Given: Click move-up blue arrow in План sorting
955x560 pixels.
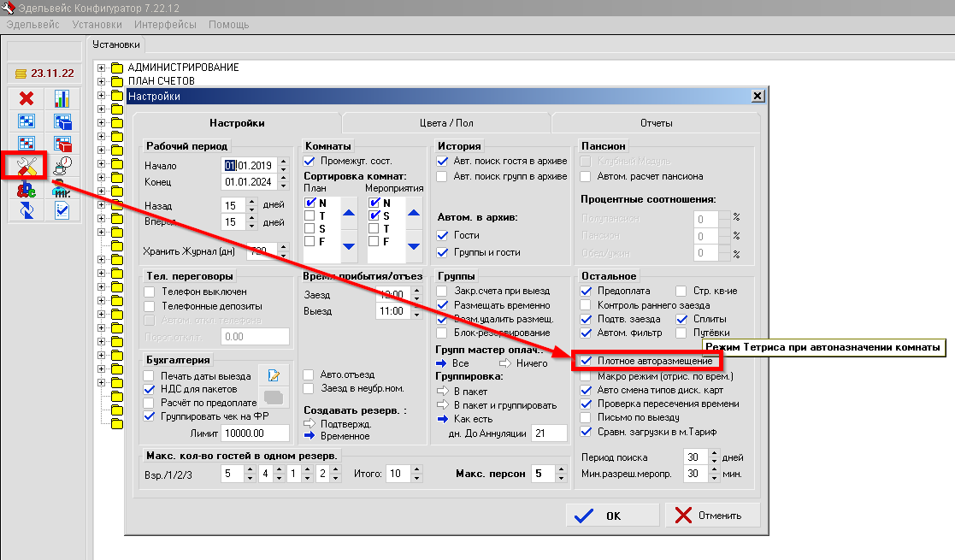Looking at the screenshot, I should coord(348,214).
